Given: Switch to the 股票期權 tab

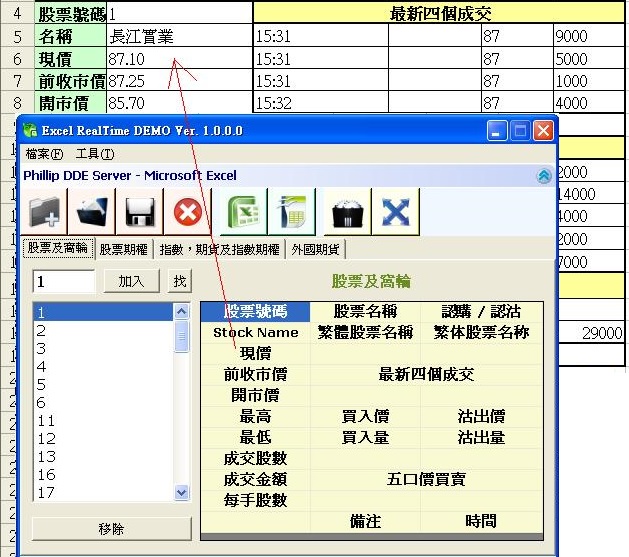Looking at the screenshot, I should pyautogui.click(x=125, y=249).
